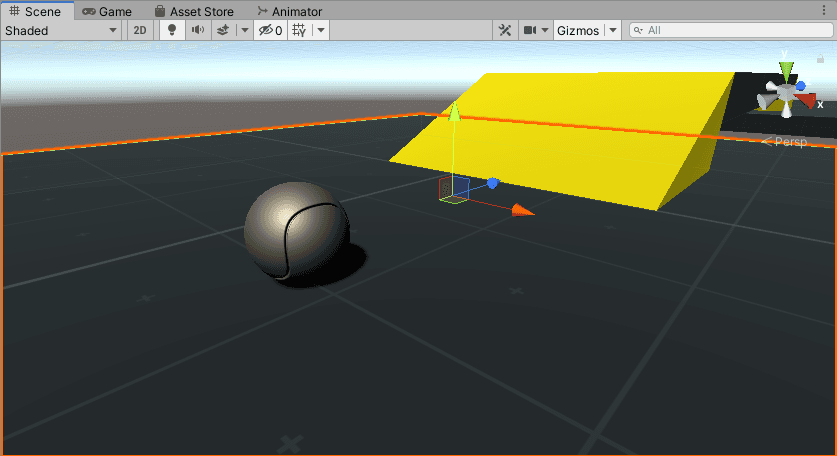This screenshot has width=837, height=456.
Task: Toggle scene audio with the speaker icon
Action: [x=197, y=30]
